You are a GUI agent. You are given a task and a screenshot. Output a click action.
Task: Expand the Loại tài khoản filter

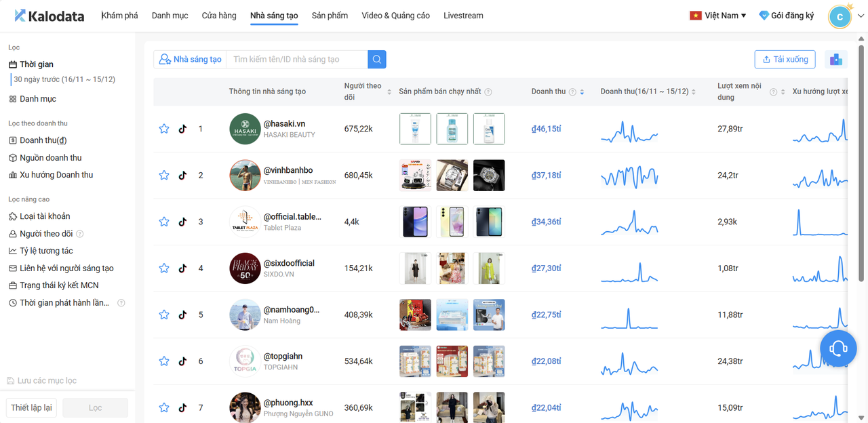pos(39,216)
